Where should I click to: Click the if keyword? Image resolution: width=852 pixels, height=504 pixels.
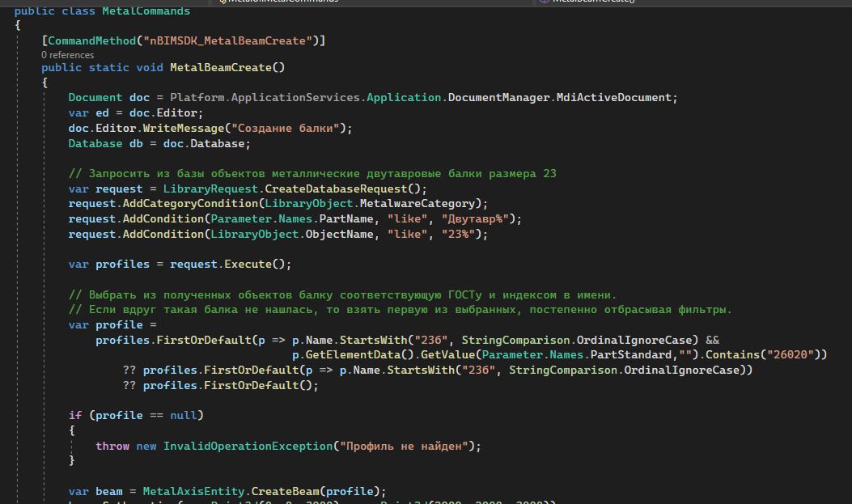pyautogui.click(x=75, y=415)
